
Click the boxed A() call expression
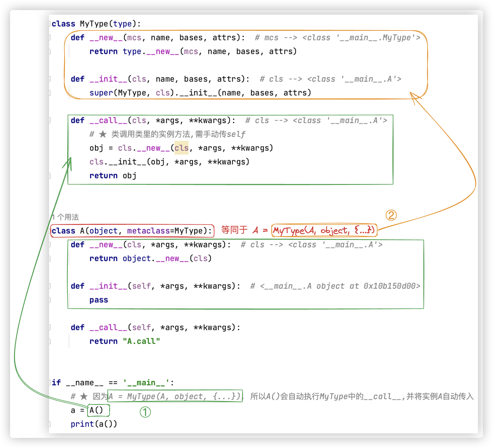pos(96,410)
